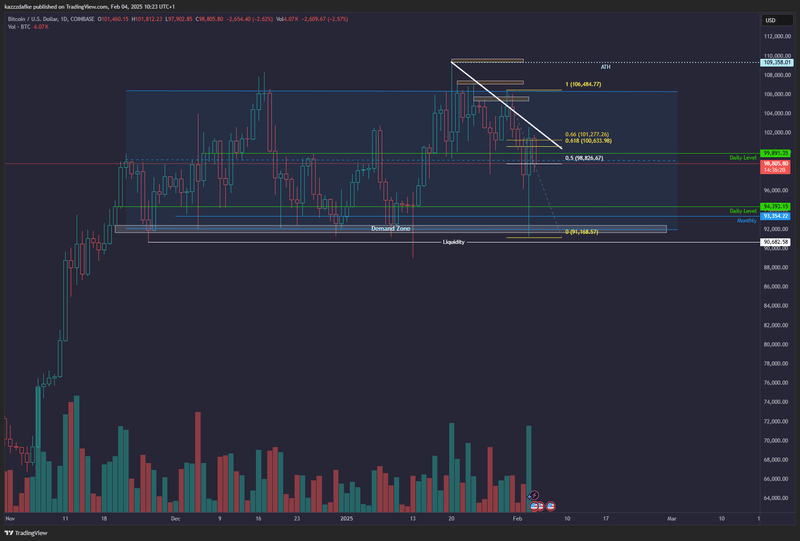Click 112,000.00 on the price scale

point(777,36)
